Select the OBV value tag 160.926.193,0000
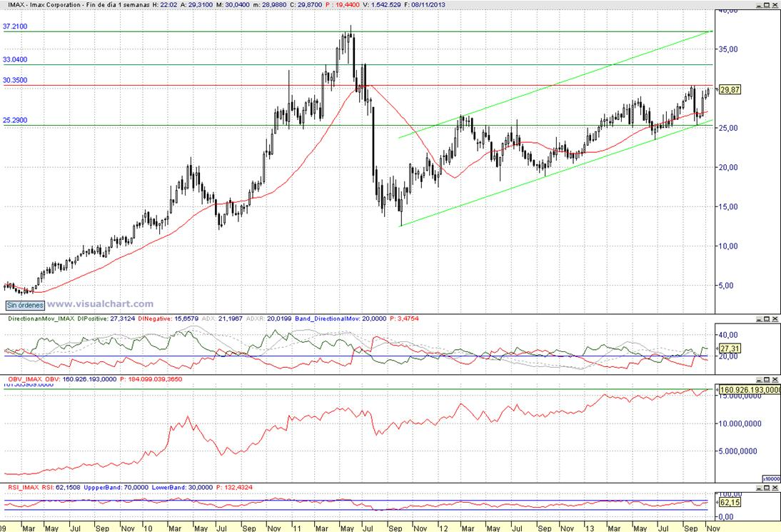Viewport: 781px width, 532px height. pos(749,389)
